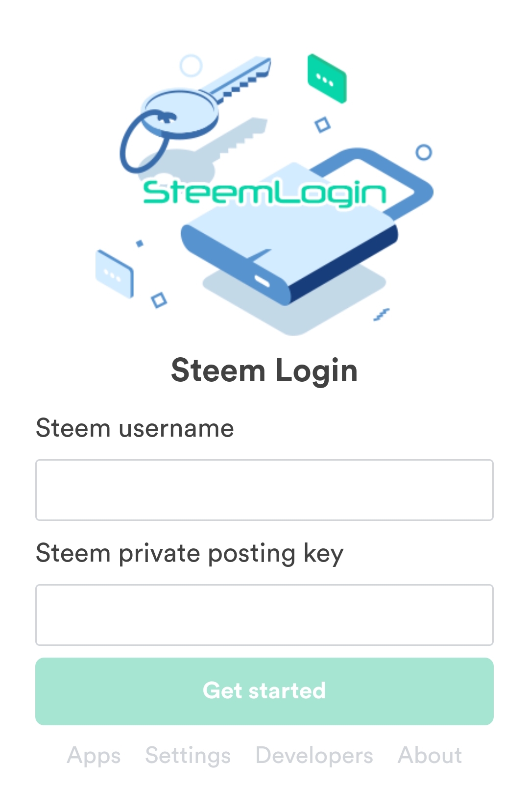Screen dimensions: 529x812
Task: Click the Steem username label
Action: (x=135, y=428)
